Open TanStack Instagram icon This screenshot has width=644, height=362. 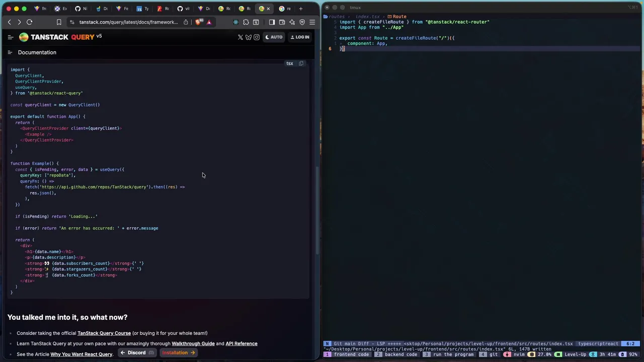(x=256, y=37)
